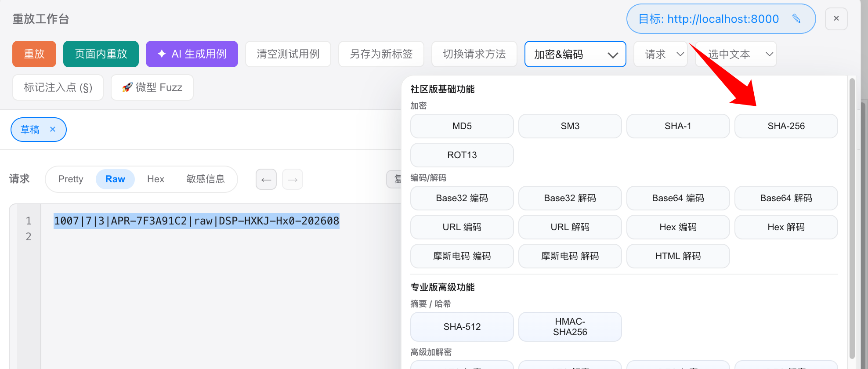Click 标记注入点 (§) button

coord(58,87)
